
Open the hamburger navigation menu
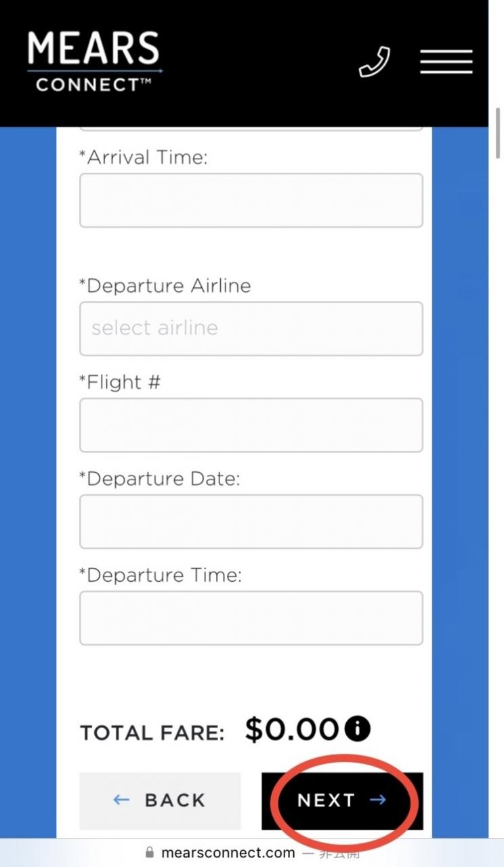click(446, 62)
